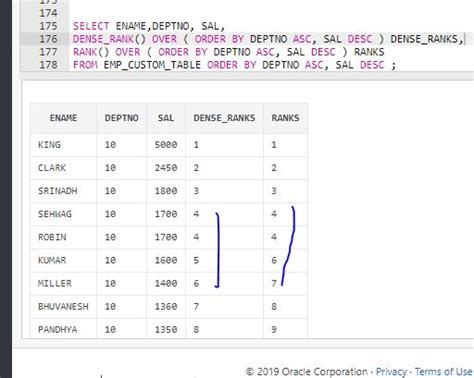The image size is (474, 378).
Task: Select the SRINADH name cell
Action: click(x=58, y=191)
